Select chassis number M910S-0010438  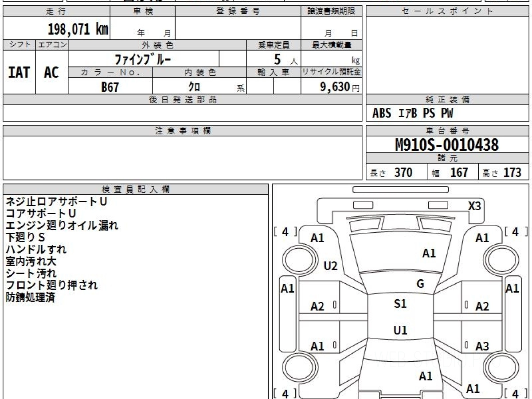pos(447,145)
